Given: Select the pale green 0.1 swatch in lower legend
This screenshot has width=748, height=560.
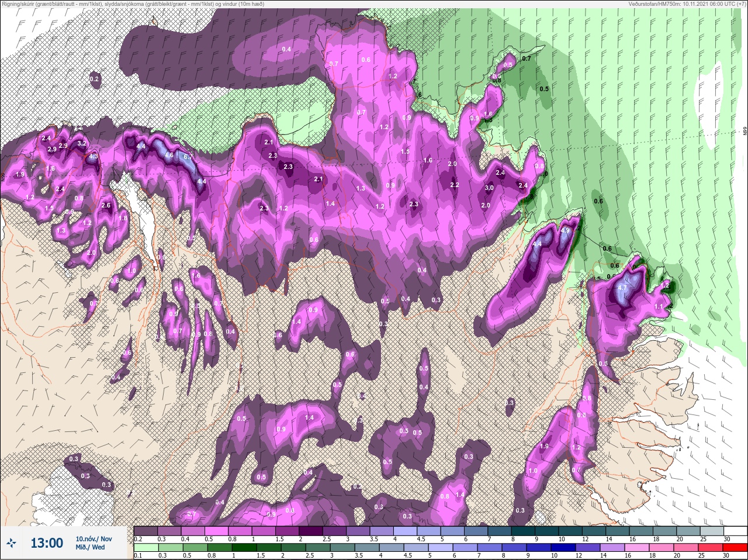Looking at the screenshot, I should click(x=146, y=548).
